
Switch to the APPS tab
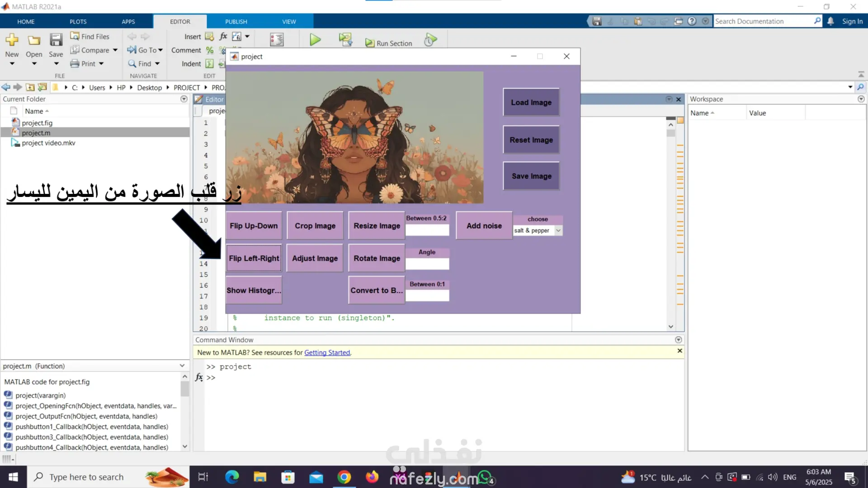tap(128, 22)
